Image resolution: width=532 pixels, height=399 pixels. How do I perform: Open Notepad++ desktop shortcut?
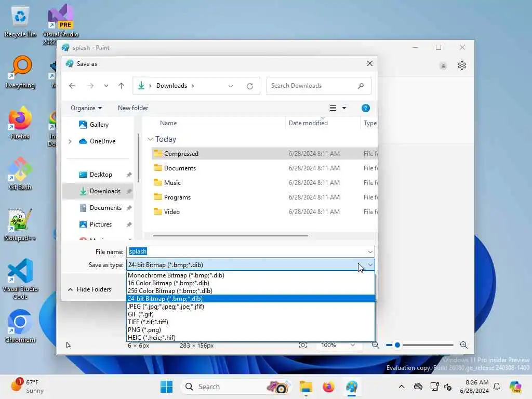click(20, 224)
